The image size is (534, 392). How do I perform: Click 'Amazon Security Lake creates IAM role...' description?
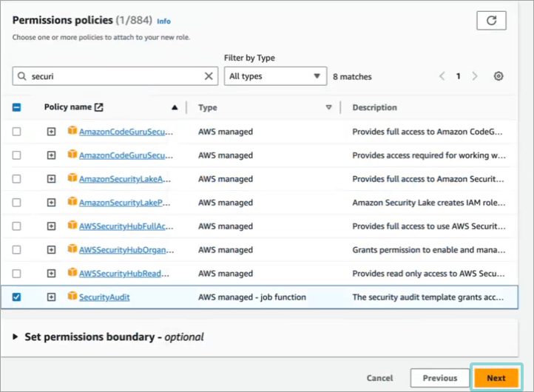pyautogui.click(x=429, y=203)
